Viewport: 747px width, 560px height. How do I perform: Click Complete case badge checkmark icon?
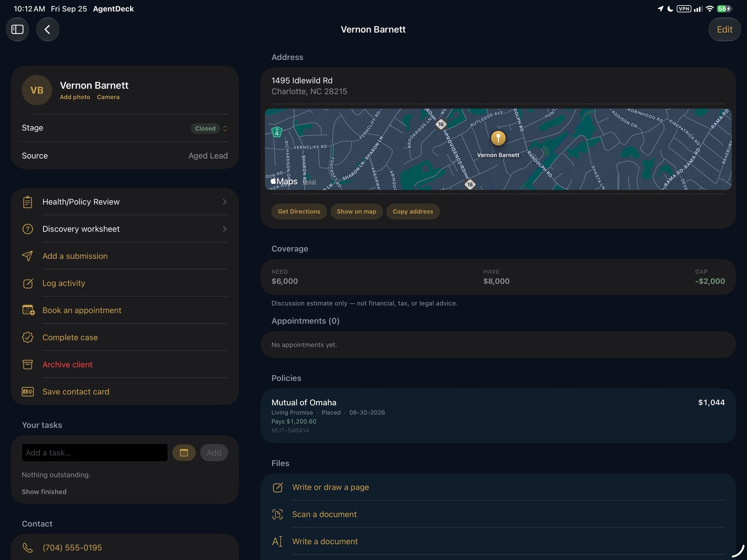28,338
